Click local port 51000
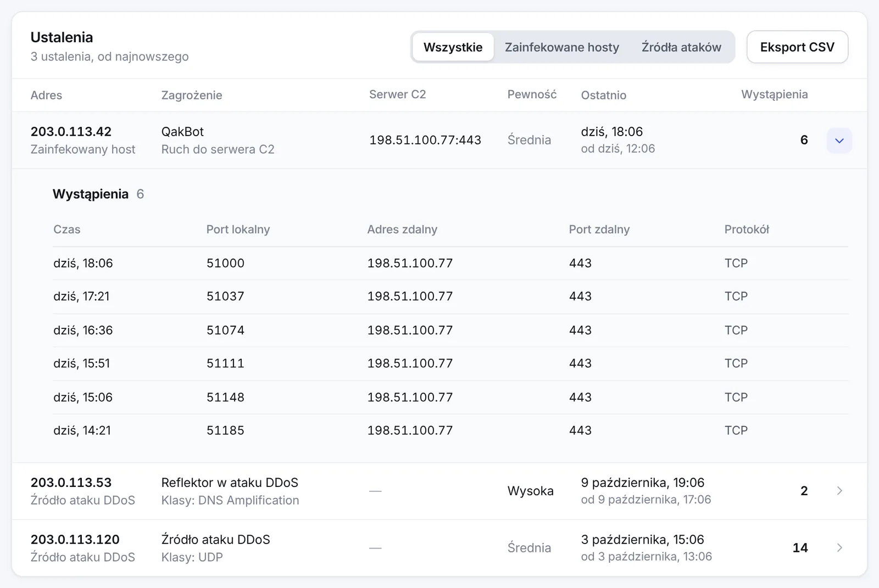Image resolution: width=879 pixels, height=588 pixels. [225, 264]
